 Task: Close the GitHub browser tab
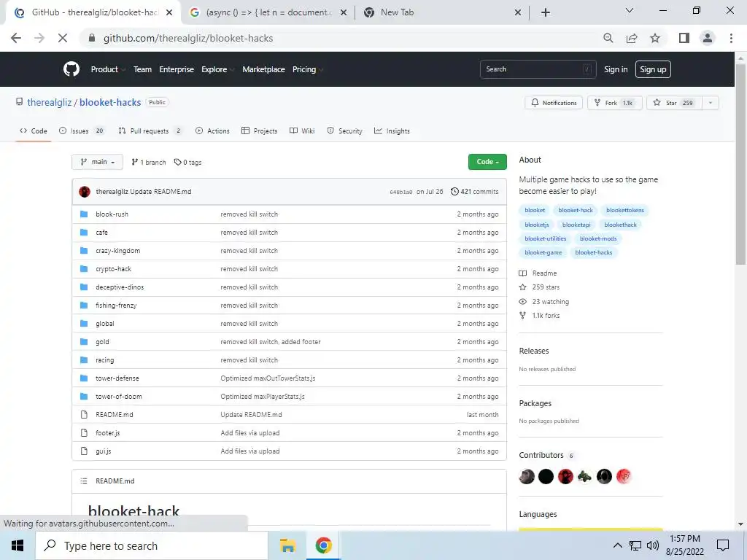tap(169, 12)
